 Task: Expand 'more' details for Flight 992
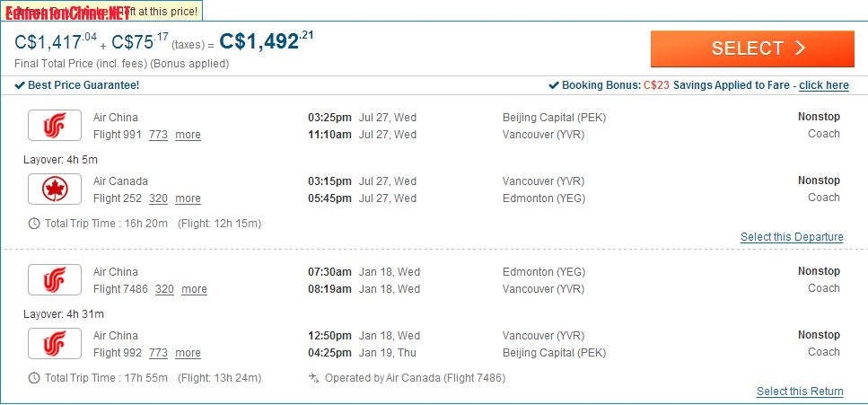coord(189,353)
